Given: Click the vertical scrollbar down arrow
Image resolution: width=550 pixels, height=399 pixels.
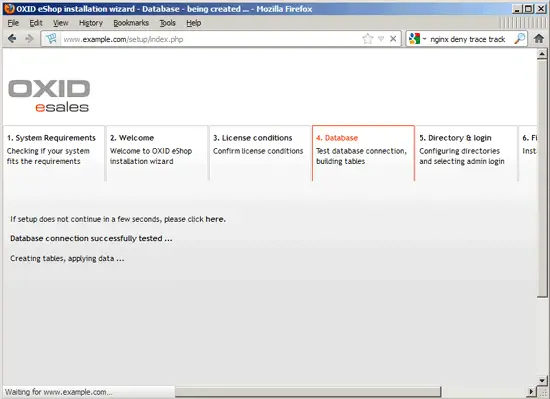Looking at the screenshot, I should coord(542,380).
